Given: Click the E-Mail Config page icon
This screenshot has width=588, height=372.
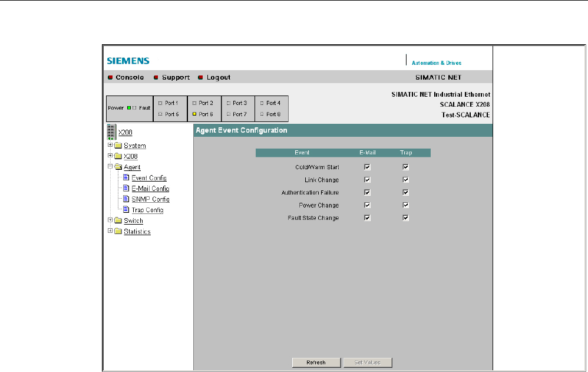Looking at the screenshot, I should pos(126,188).
